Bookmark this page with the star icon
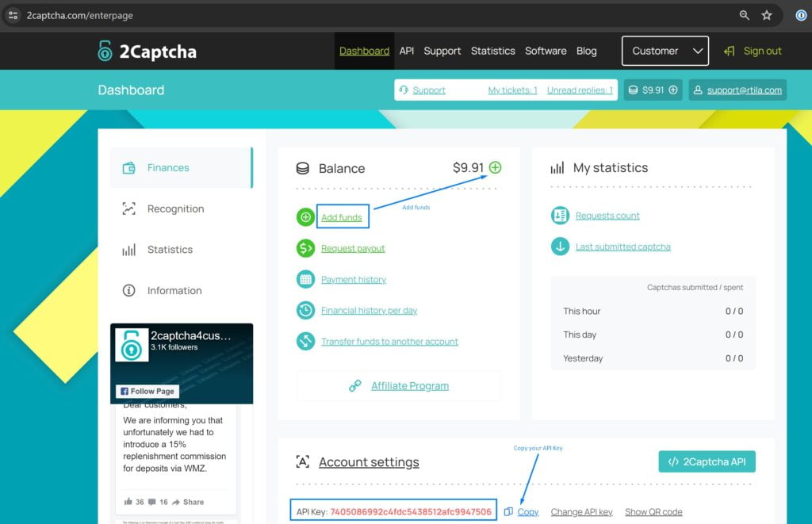 pyautogui.click(x=767, y=16)
